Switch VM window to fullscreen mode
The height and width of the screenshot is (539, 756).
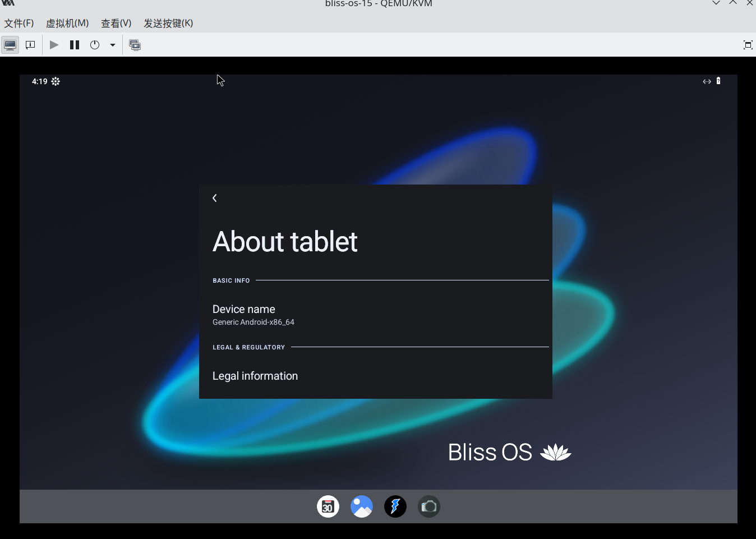click(748, 45)
